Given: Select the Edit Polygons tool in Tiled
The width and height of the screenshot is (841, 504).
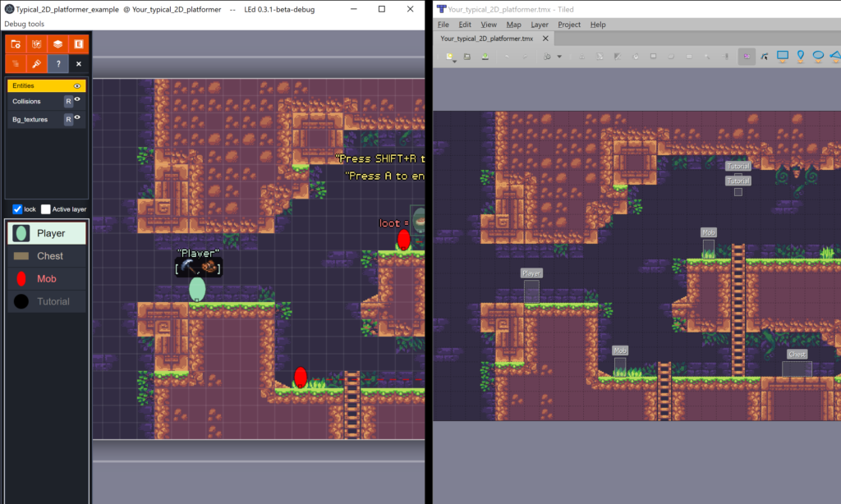Looking at the screenshot, I should pos(765,57).
